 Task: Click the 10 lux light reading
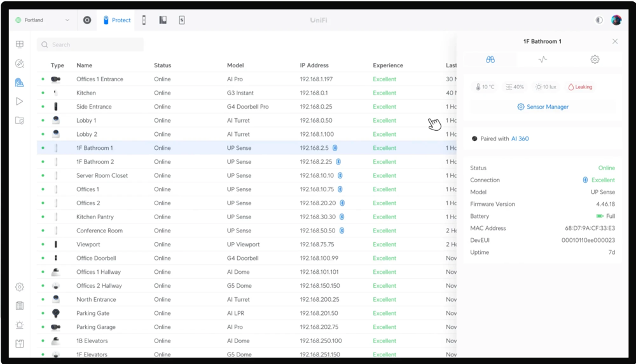(546, 87)
